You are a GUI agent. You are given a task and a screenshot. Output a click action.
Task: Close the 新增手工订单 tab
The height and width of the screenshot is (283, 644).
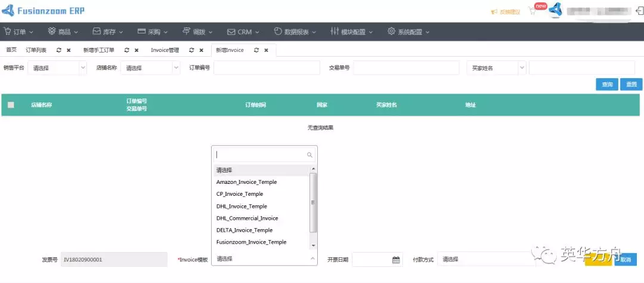point(137,50)
